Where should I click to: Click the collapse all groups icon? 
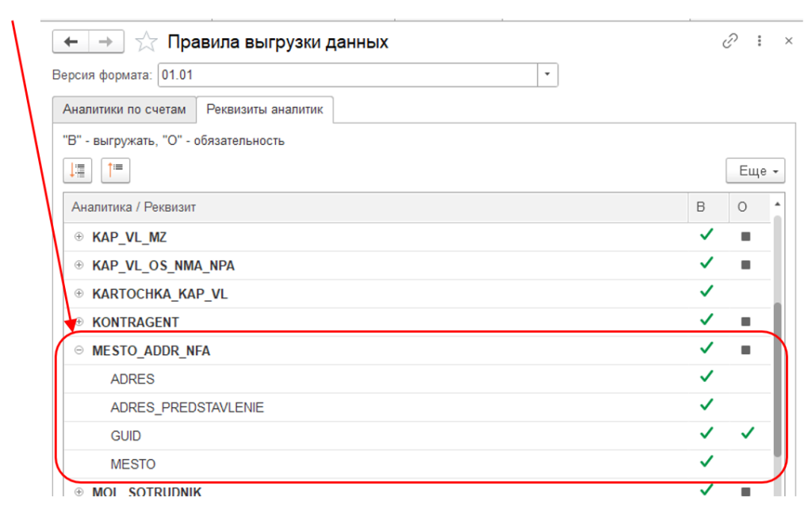point(116,170)
